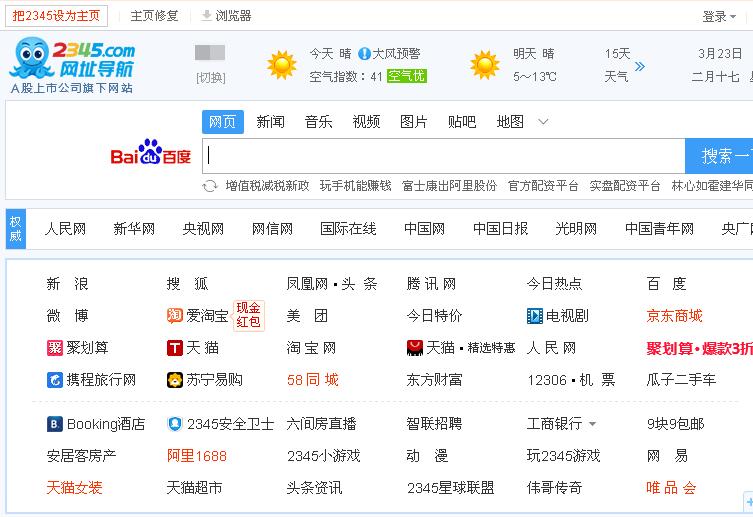Expand the 工商银行 dropdown arrow
Screen dimensions: 753x517
point(593,424)
